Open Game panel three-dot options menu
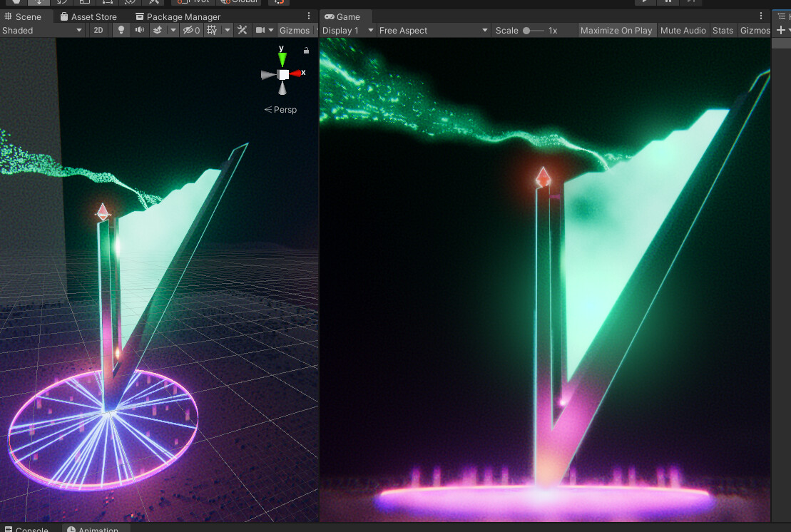Viewport: 791px width, 532px height. [x=761, y=16]
